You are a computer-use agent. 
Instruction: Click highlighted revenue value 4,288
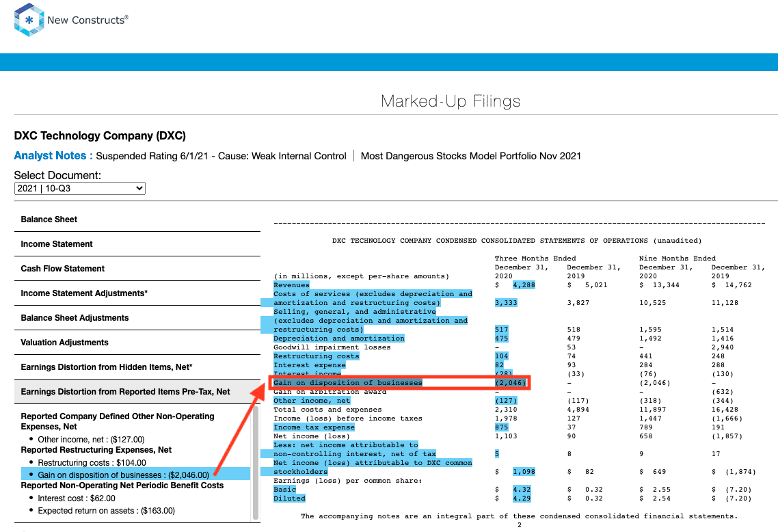coord(524,285)
